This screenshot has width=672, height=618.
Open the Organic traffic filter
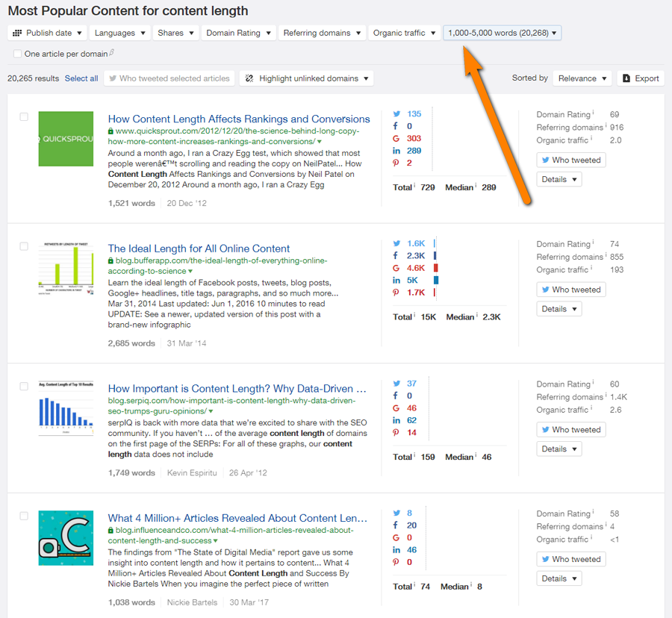(404, 33)
